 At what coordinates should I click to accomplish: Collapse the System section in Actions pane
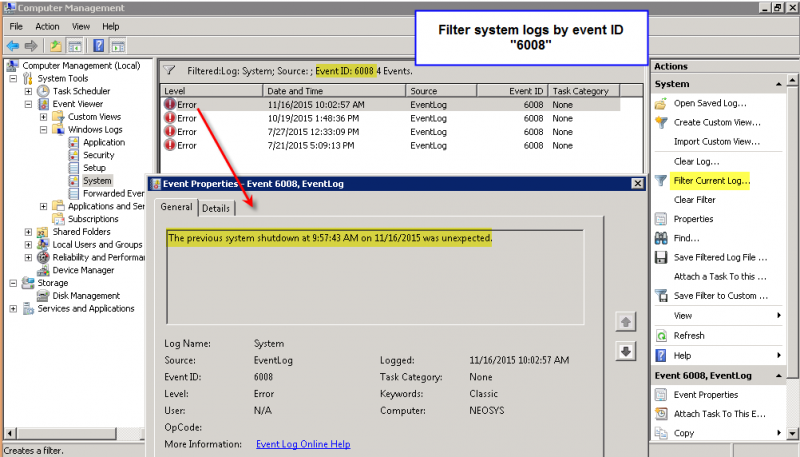[x=779, y=84]
